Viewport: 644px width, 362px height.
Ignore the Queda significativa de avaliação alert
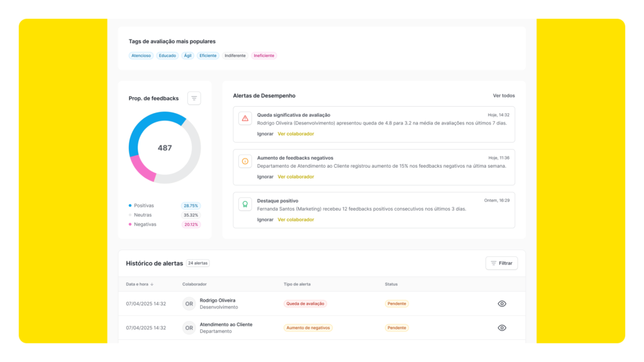(265, 134)
